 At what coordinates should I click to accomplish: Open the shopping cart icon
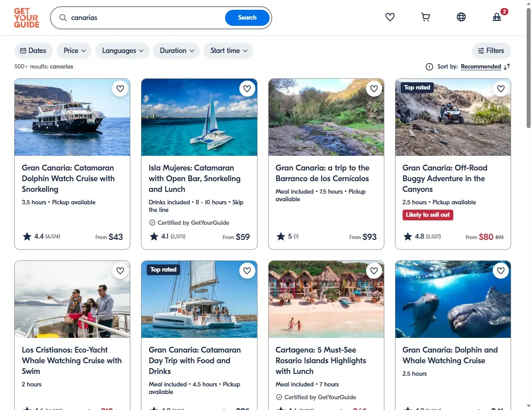(x=425, y=17)
